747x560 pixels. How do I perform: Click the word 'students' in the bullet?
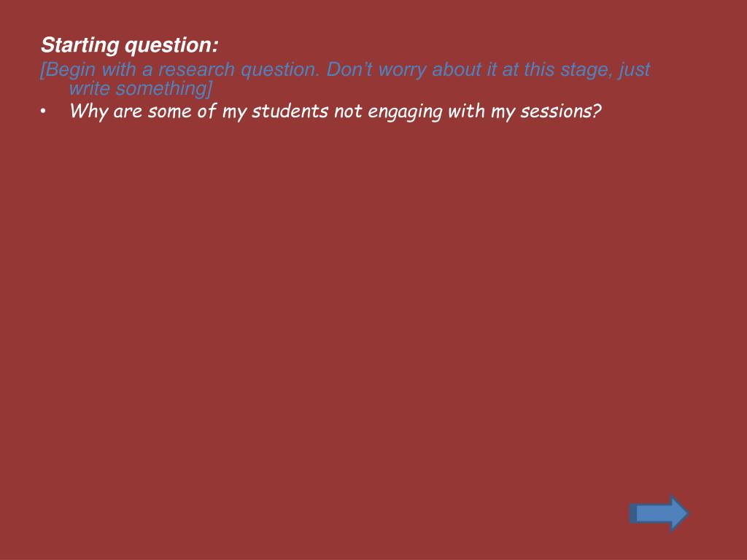pyautogui.click(x=290, y=112)
